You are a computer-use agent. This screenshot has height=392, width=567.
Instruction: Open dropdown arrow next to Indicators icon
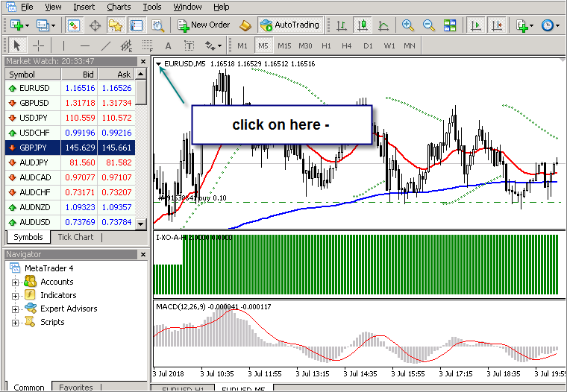531,25
